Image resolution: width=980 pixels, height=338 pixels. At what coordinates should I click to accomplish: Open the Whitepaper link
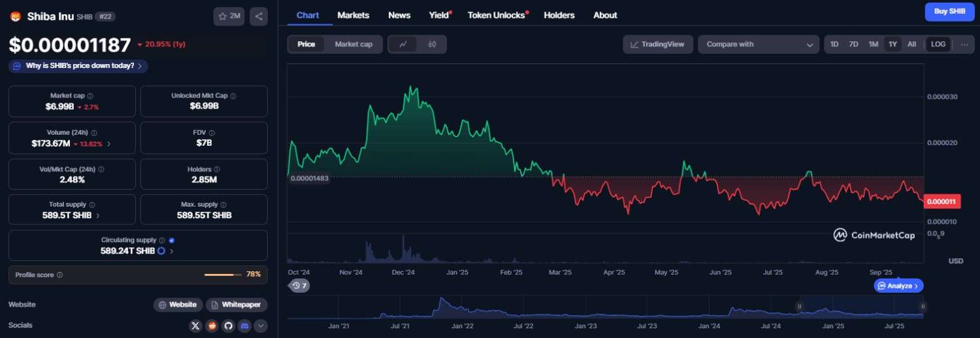(237, 305)
